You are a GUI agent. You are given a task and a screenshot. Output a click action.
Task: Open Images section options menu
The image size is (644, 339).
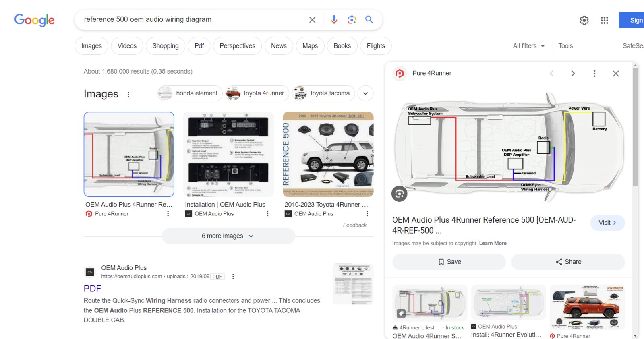pyautogui.click(x=128, y=95)
